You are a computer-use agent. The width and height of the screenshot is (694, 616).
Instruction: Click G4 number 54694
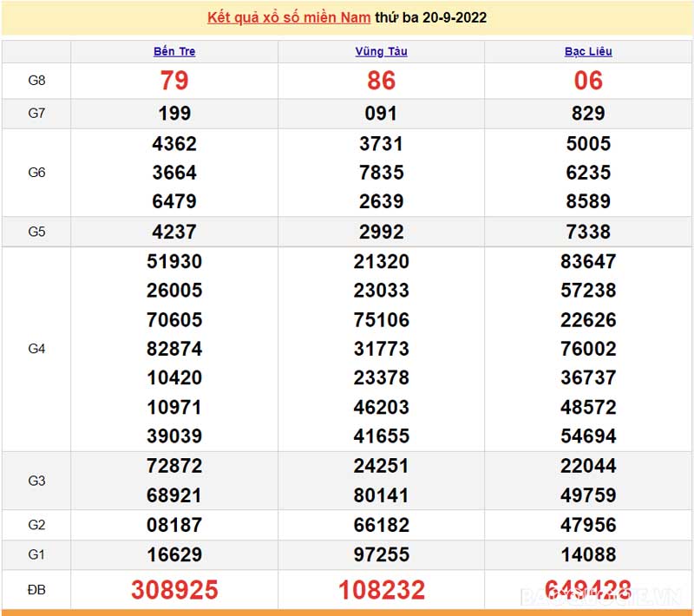click(588, 436)
